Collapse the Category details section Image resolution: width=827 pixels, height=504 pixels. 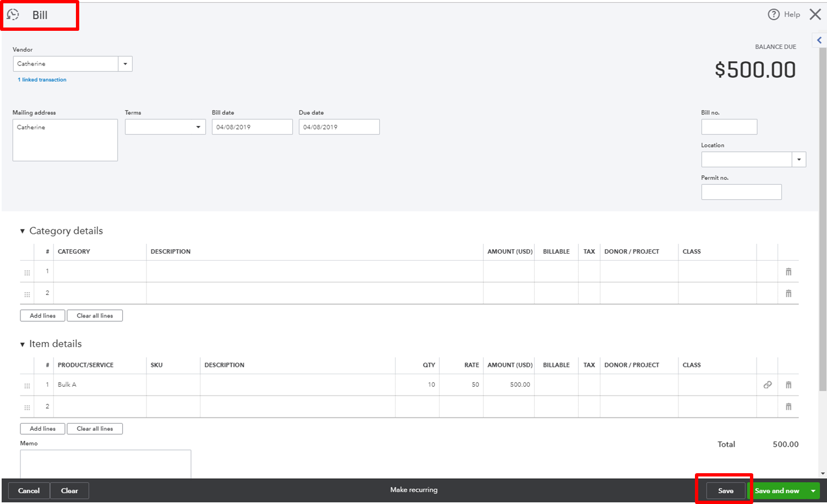[x=22, y=231]
